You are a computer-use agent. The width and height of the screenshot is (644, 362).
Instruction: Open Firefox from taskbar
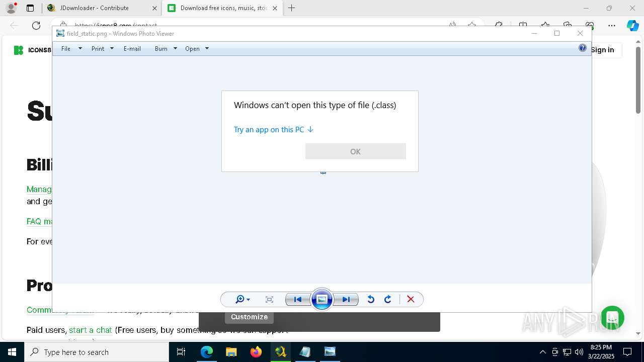pyautogui.click(x=256, y=352)
